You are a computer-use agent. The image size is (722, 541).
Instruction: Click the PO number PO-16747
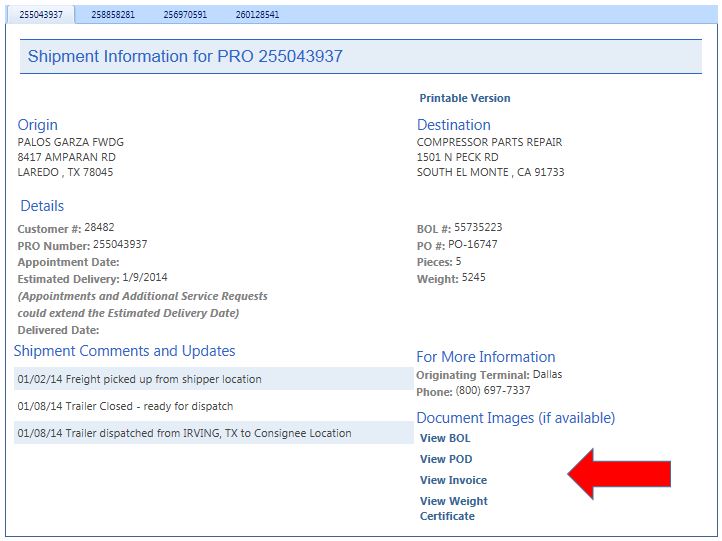(473, 245)
